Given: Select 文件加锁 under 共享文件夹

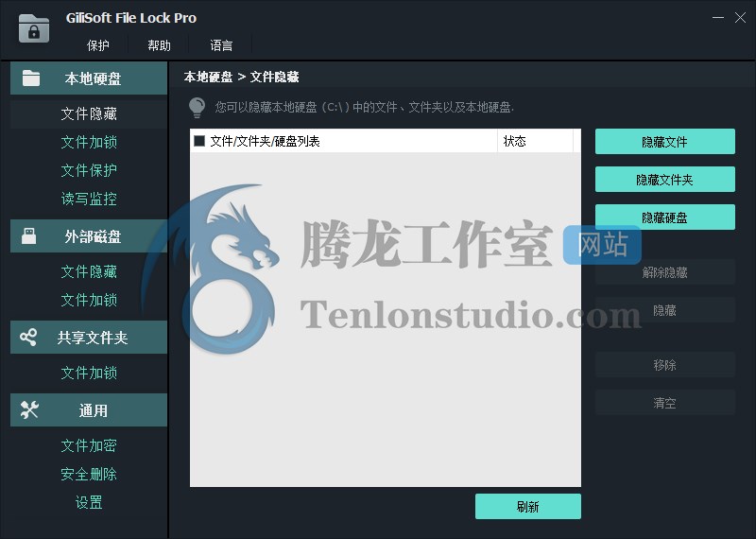Looking at the screenshot, I should coord(89,373).
